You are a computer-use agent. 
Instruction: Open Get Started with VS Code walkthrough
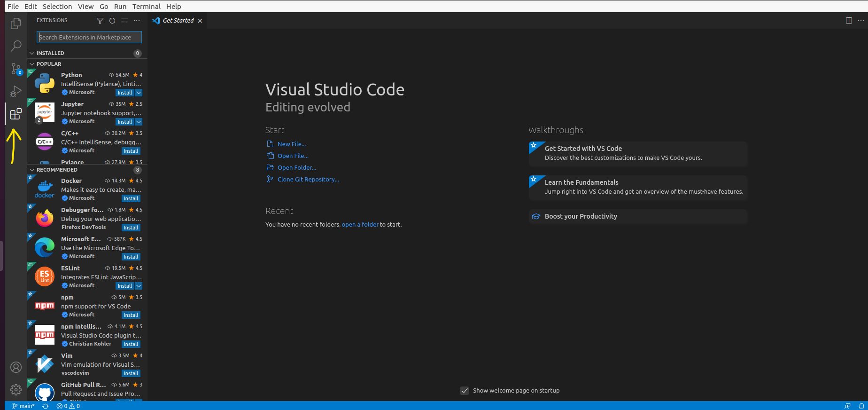pos(638,154)
